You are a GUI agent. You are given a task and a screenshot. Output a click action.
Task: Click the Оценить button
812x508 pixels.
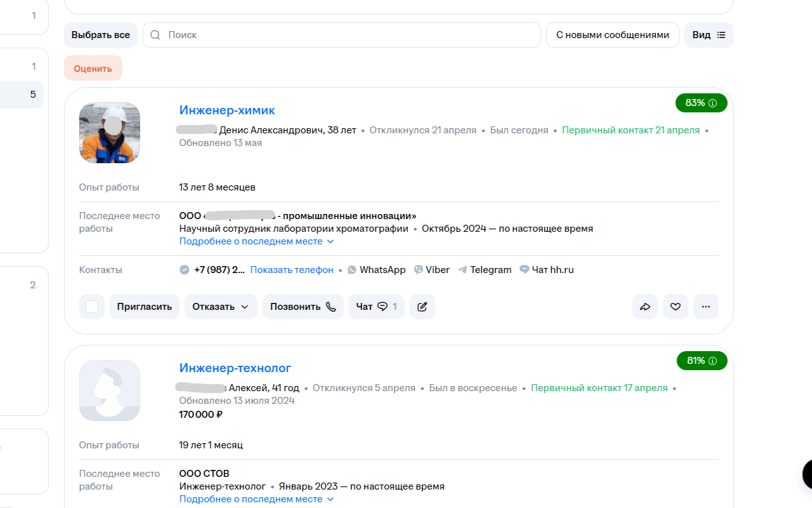tap(93, 69)
